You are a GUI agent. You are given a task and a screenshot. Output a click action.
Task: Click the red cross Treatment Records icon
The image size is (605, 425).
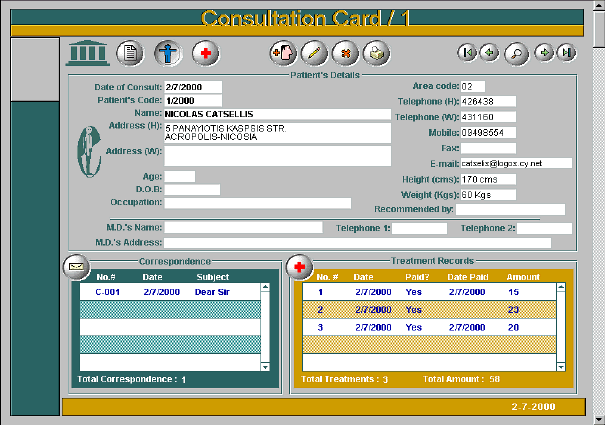(299, 267)
